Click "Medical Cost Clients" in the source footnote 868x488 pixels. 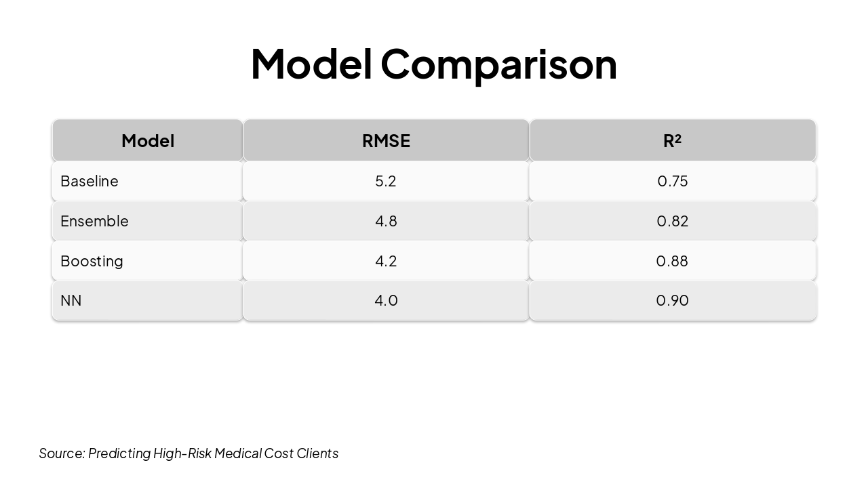[x=276, y=453]
